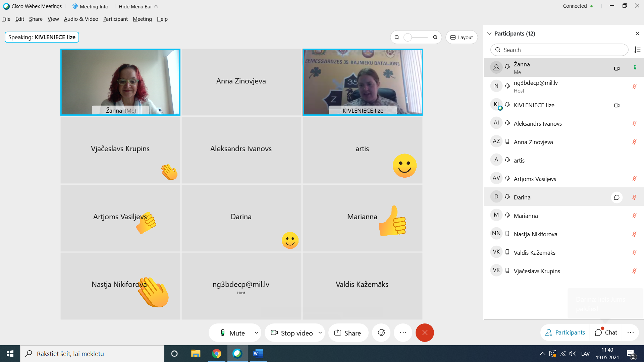The image size is (644, 362).
Task: Open the Audio & Video menu
Action: coord(81,19)
